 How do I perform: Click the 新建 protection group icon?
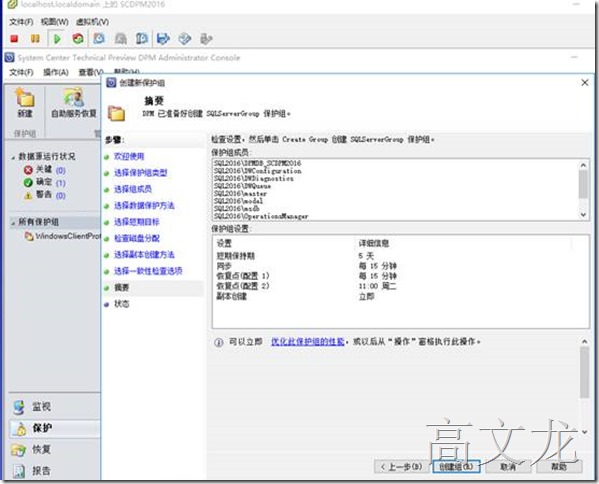click(x=25, y=98)
